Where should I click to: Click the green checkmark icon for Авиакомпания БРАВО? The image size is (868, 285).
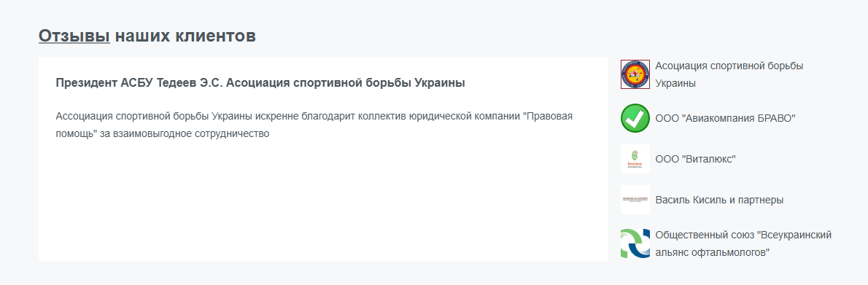tap(635, 118)
